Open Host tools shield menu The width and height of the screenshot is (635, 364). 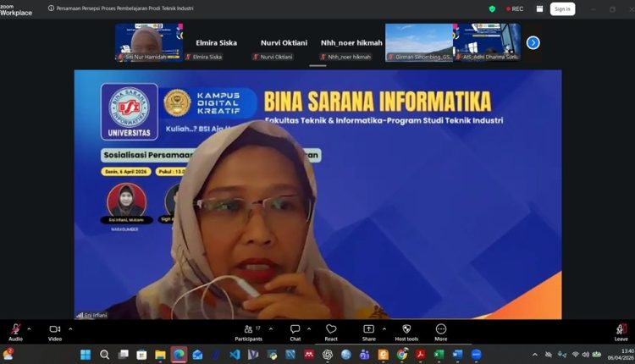point(406,333)
